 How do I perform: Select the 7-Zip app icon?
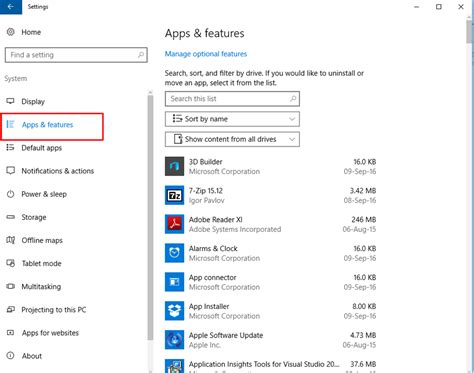pos(174,195)
